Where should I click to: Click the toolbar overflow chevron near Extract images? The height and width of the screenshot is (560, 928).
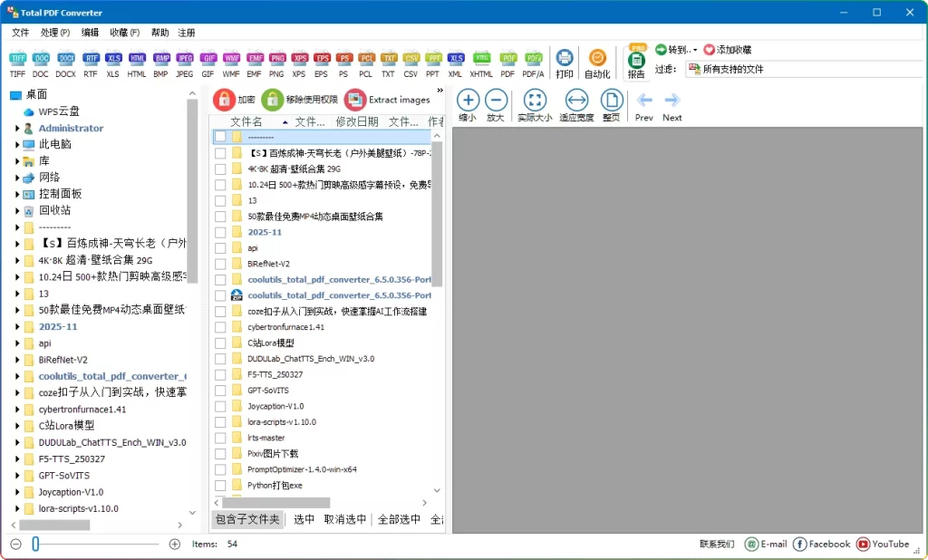coord(440,90)
